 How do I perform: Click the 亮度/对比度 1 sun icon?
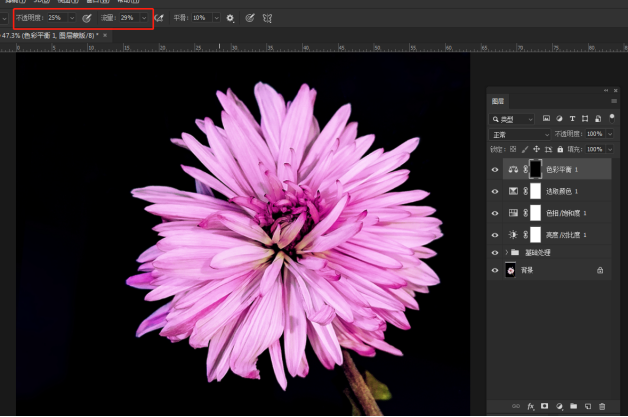tap(513, 234)
